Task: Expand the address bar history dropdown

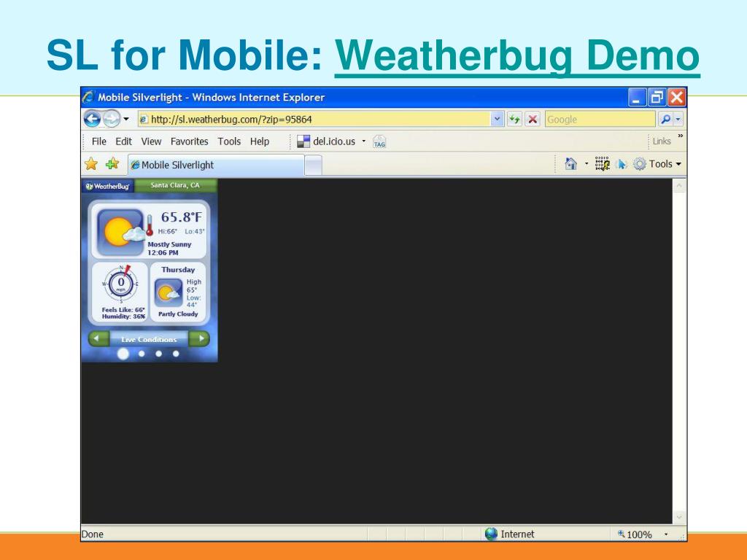Action: (497, 119)
